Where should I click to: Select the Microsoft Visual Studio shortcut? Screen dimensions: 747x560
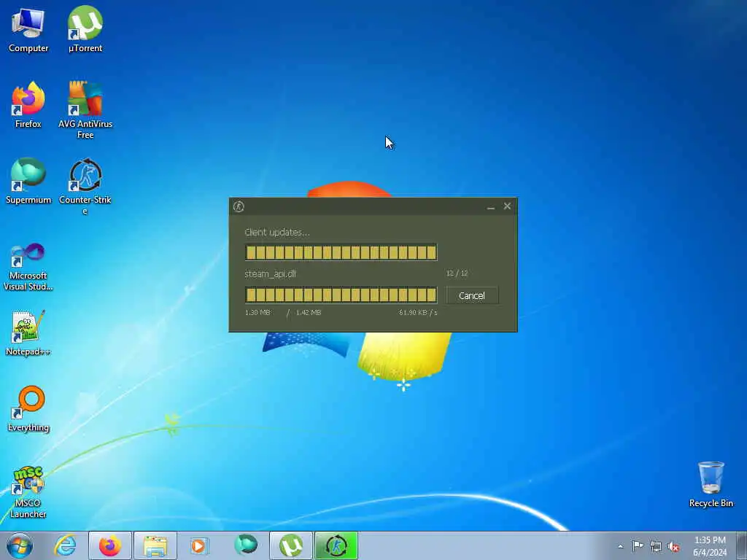tap(28, 267)
